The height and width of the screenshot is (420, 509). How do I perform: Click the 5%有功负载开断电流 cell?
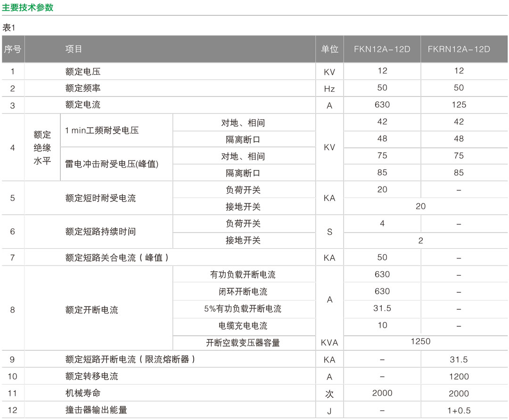click(x=243, y=309)
